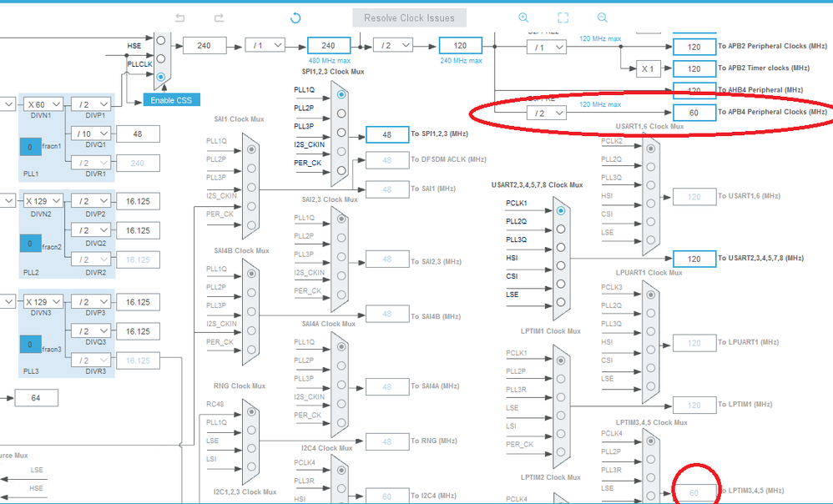Select PLL2P in LPTIM1 Clock Mux
833x504 pixels.
[x=561, y=379]
